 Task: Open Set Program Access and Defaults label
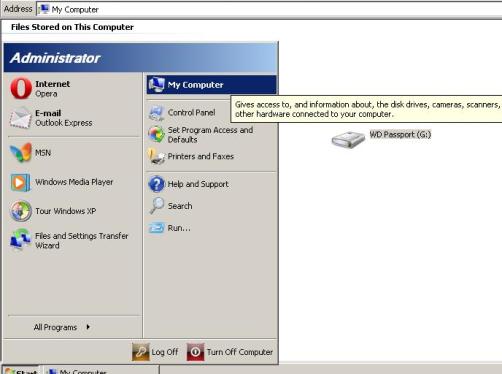click(210, 135)
